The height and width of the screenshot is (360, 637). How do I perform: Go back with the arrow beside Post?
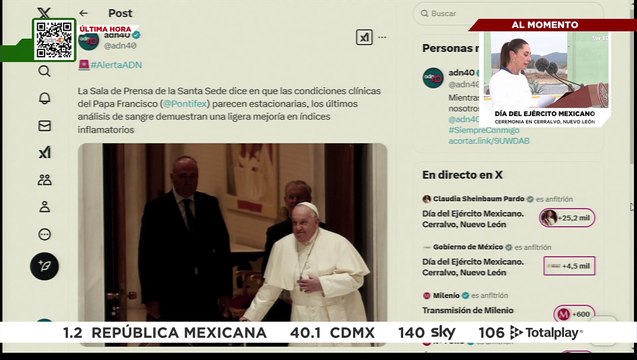pyautogui.click(x=84, y=13)
